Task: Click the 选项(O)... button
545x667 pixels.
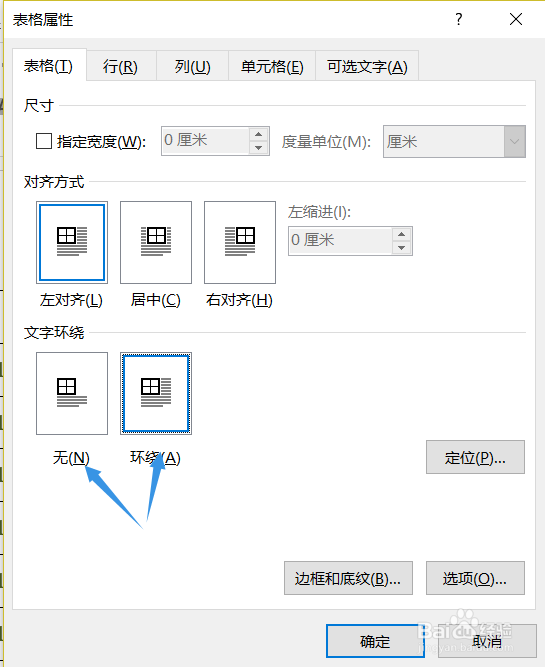Action: coord(475,578)
